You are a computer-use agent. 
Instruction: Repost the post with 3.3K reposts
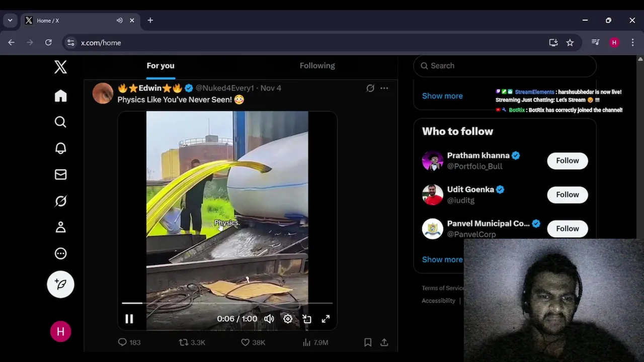192,342
